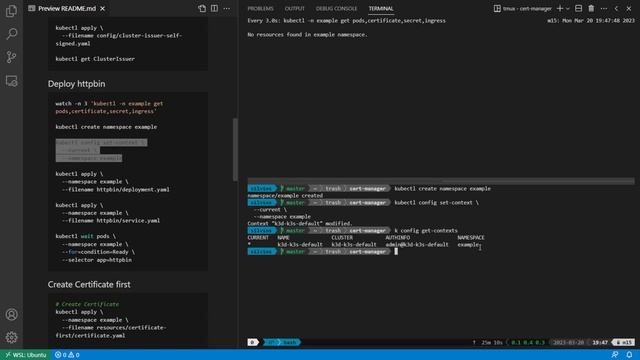The height and width of the screenshot is (360, 640).
Task: Split the editor to the right
Action: (214, 9)
